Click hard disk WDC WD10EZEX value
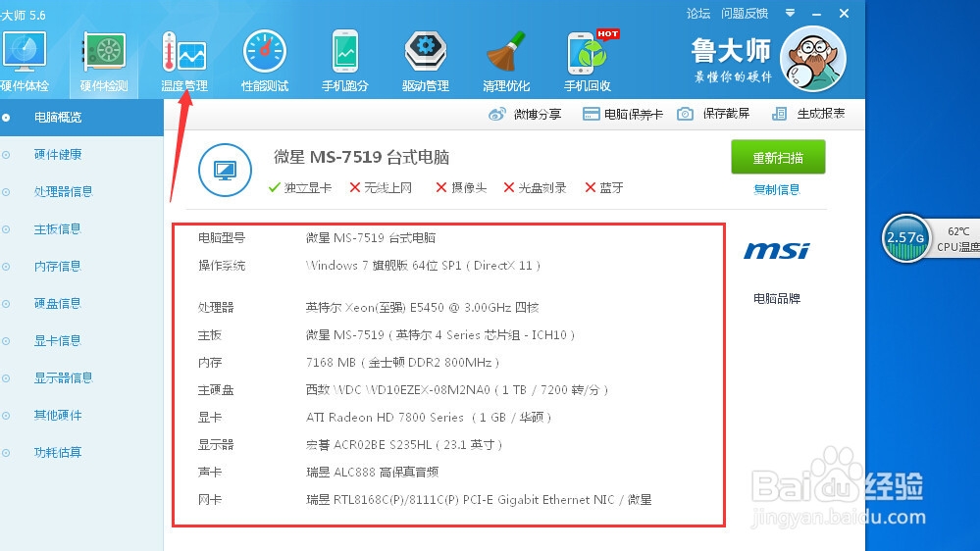The image size is (980, 551). pyautogui.click(x=457, y=390)
